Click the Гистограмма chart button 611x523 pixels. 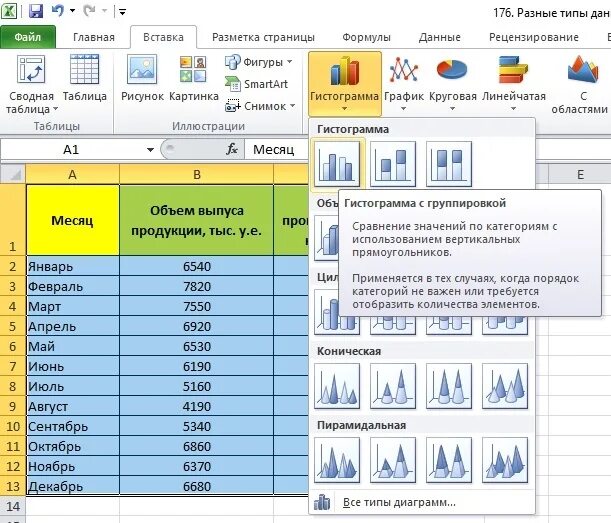coord(344,84)
